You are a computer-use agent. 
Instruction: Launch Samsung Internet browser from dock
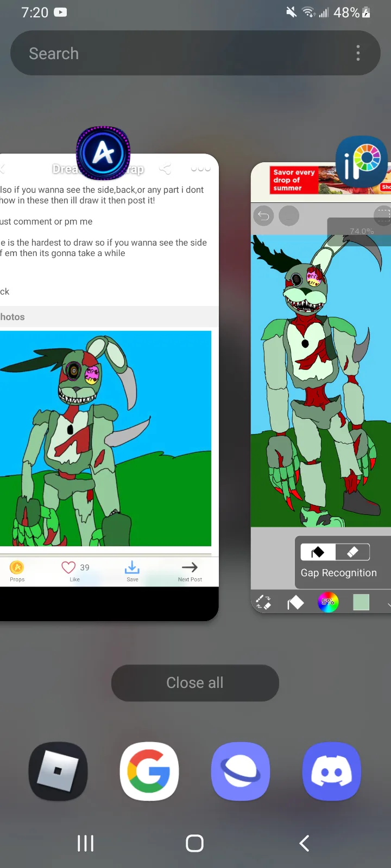coord(241,771)
